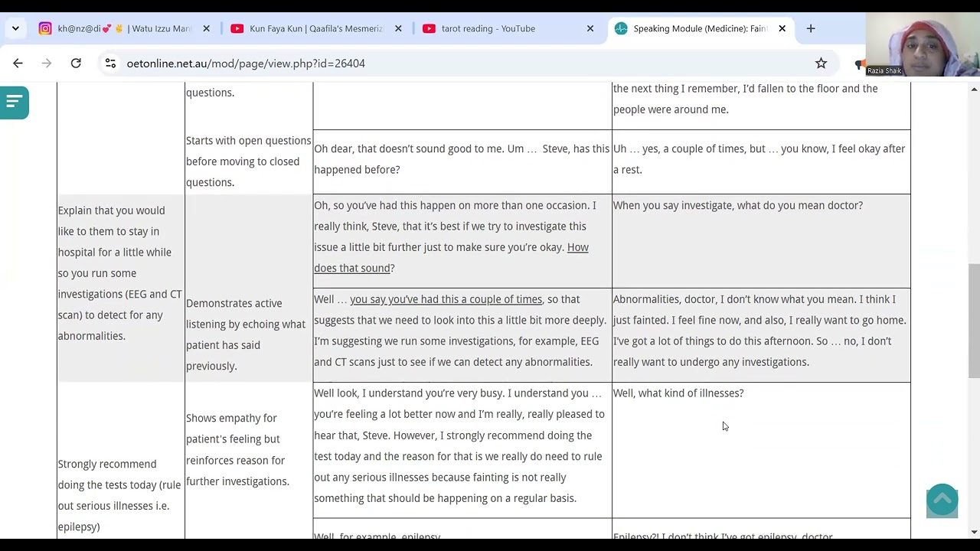The width and height of the screenshot is (980, 551).
Task: Click underlined 'you say you've had this' phrase
Action: 446,299
